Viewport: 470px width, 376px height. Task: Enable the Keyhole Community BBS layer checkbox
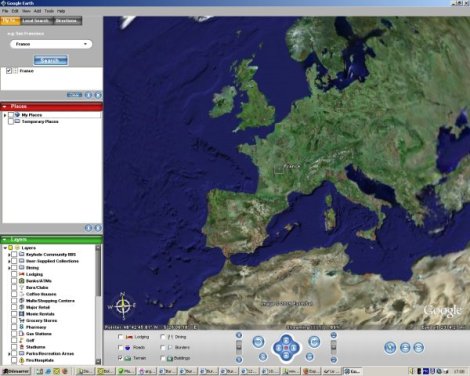(14, 255)
